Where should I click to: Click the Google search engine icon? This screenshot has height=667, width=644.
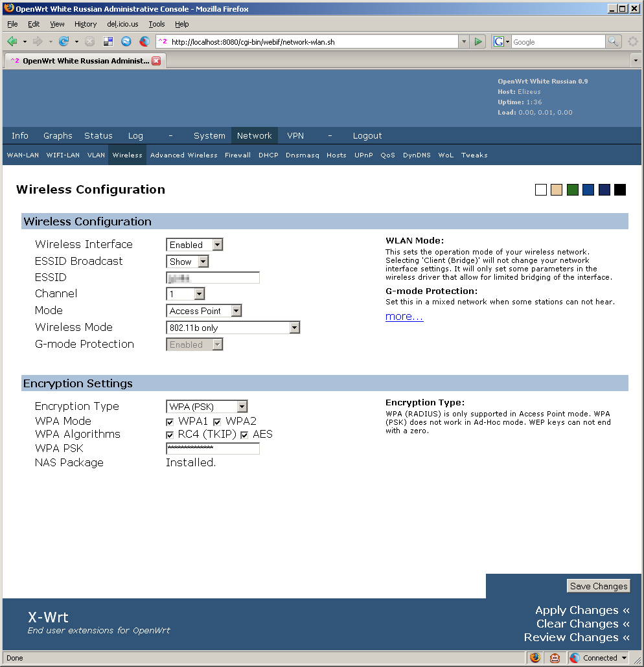[x=498, y=41]
